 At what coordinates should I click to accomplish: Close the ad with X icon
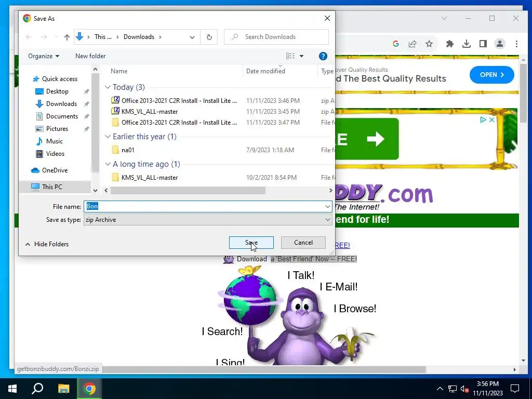(x=491, y=120)
